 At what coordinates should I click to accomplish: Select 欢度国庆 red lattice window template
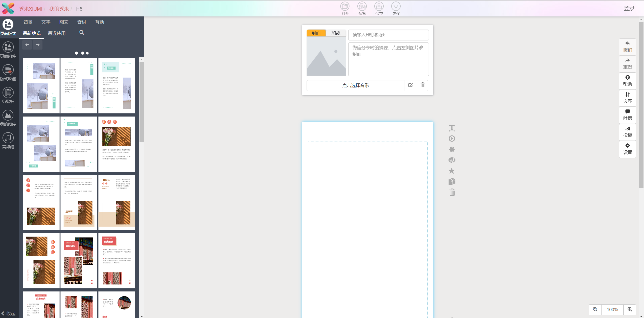click(x=79, y=261)
